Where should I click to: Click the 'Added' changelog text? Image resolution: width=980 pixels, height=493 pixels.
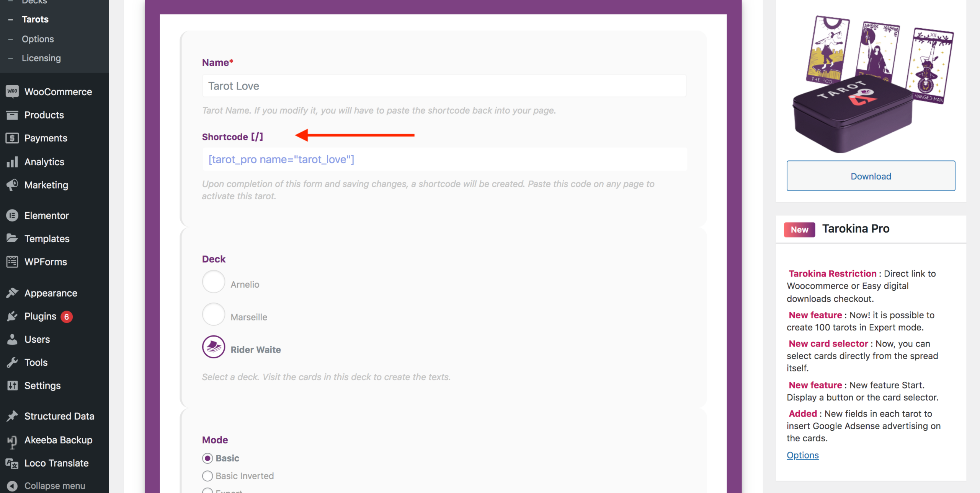coord(803,413)
